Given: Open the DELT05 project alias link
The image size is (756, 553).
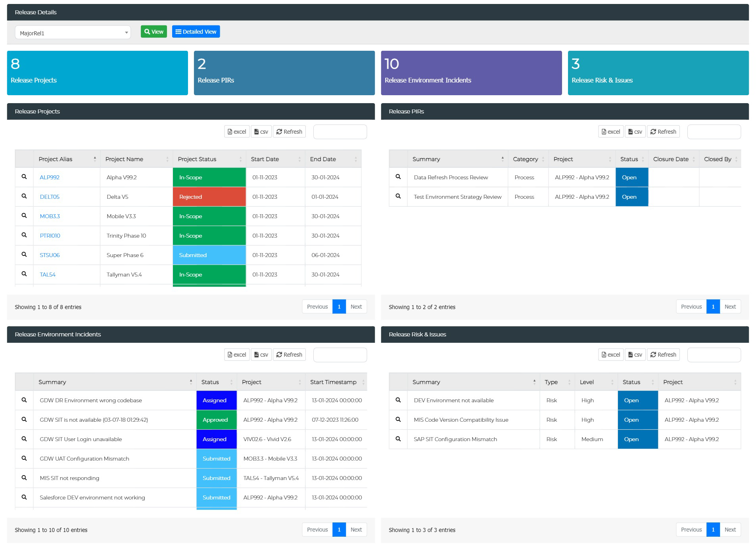Looking at the screenshot, I should pyautogui.click(x=50, y=197).
